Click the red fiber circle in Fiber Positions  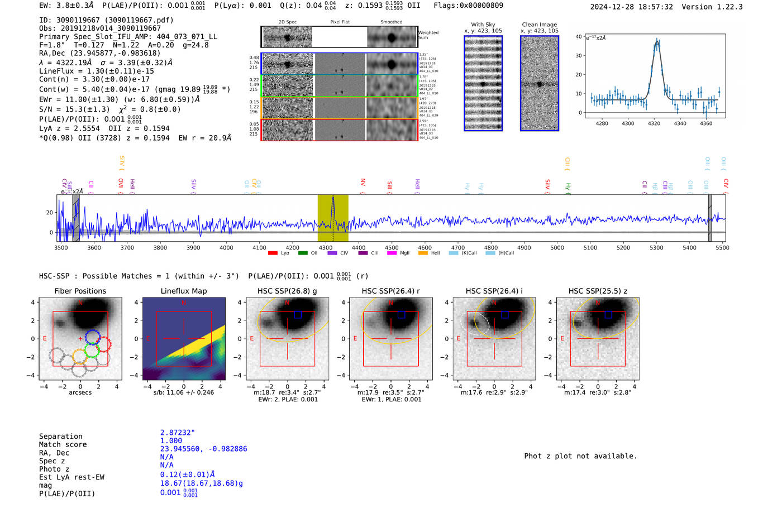(x=104, y=345)
